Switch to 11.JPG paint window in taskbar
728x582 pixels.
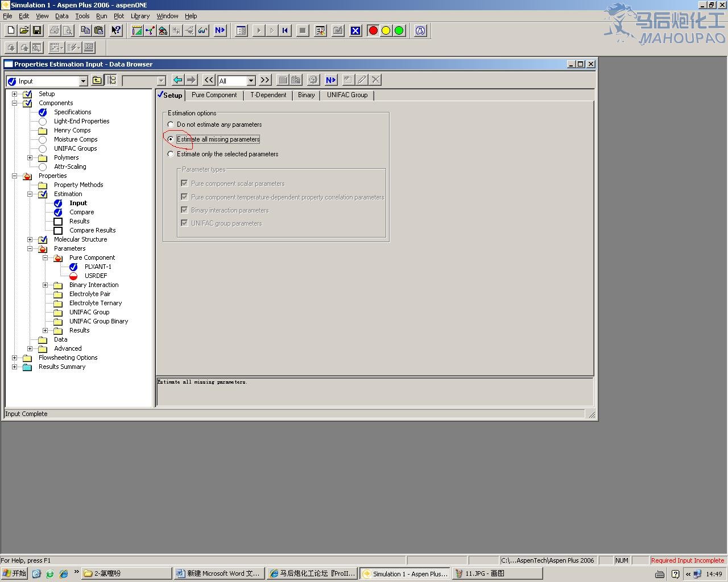pos(497,573)
